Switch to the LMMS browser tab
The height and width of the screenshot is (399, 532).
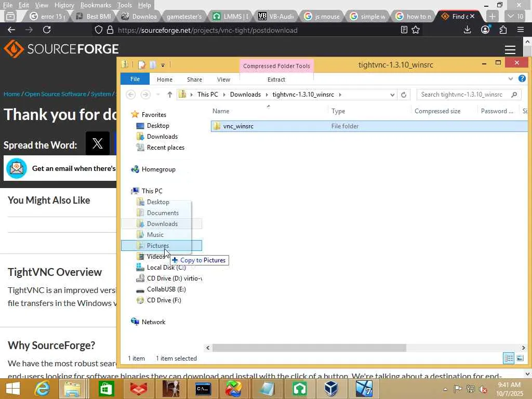point(230,16)
